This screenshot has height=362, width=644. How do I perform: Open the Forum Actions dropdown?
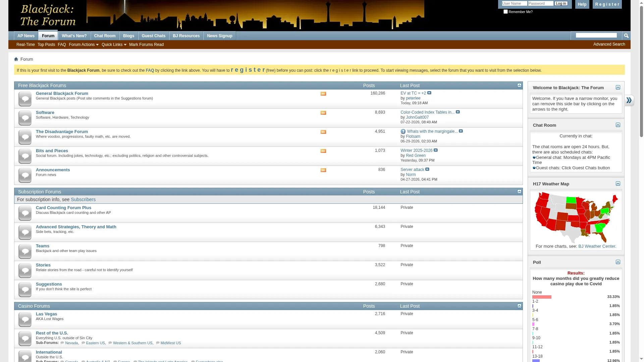tap(84, 45)
